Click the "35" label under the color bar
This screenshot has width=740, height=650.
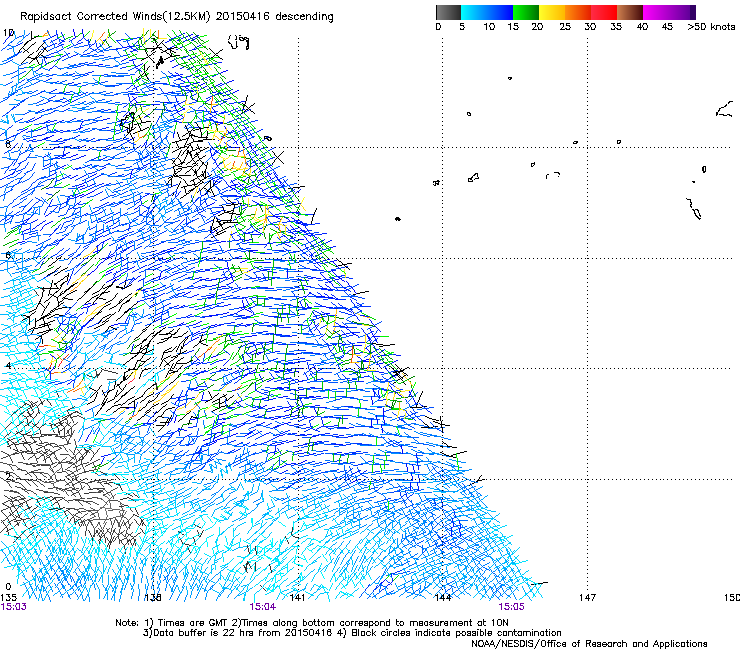click(616, 27)
